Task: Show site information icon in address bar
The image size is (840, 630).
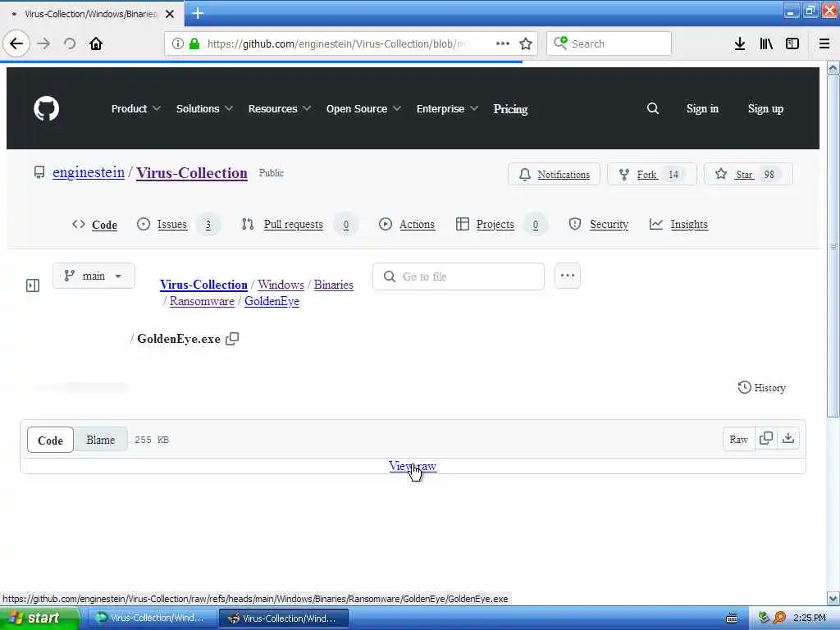Action: click(178, 43)
